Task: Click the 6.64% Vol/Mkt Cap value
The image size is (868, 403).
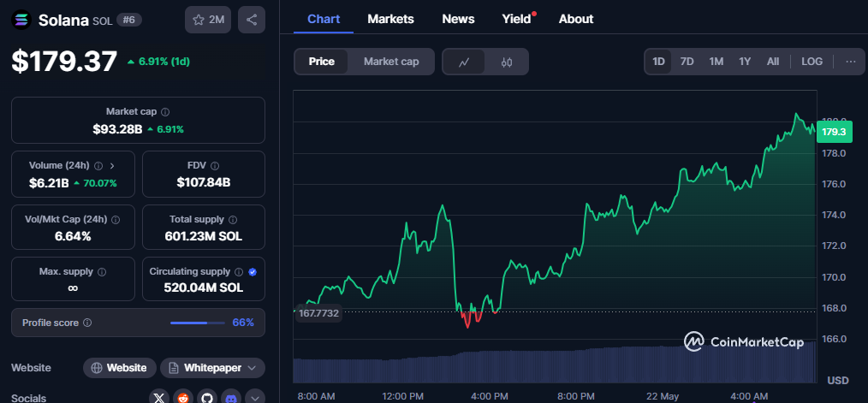Action: click(x=73, y=236)
